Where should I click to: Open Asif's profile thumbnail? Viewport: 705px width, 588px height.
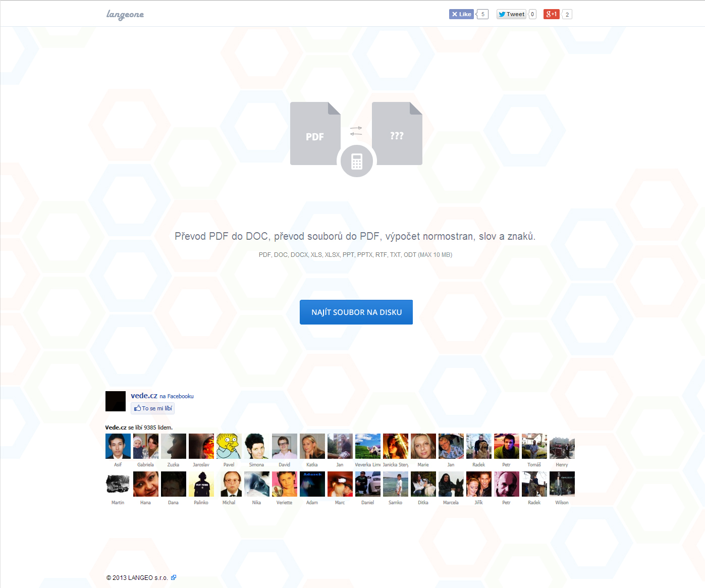pyautogui.click(x=118, y=446)
